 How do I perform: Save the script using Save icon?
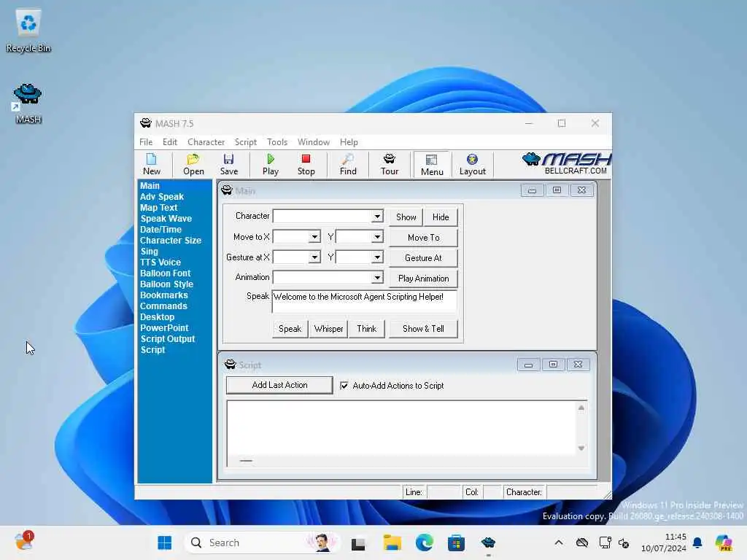(x=228, y=164)
